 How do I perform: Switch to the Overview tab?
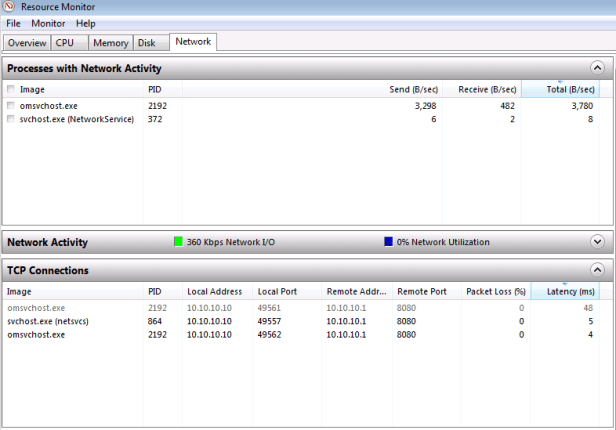click(x=27, y=43)
